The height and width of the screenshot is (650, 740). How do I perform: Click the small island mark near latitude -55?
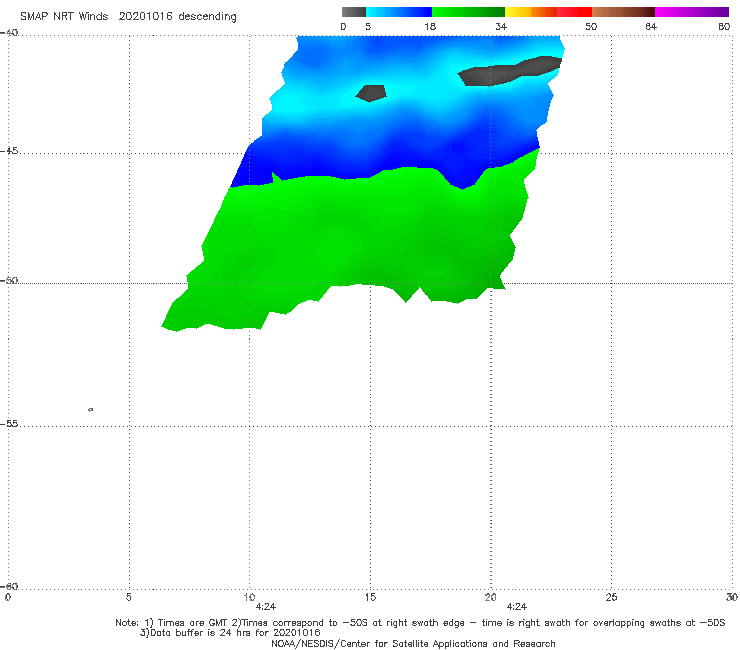tap(91, 410)
